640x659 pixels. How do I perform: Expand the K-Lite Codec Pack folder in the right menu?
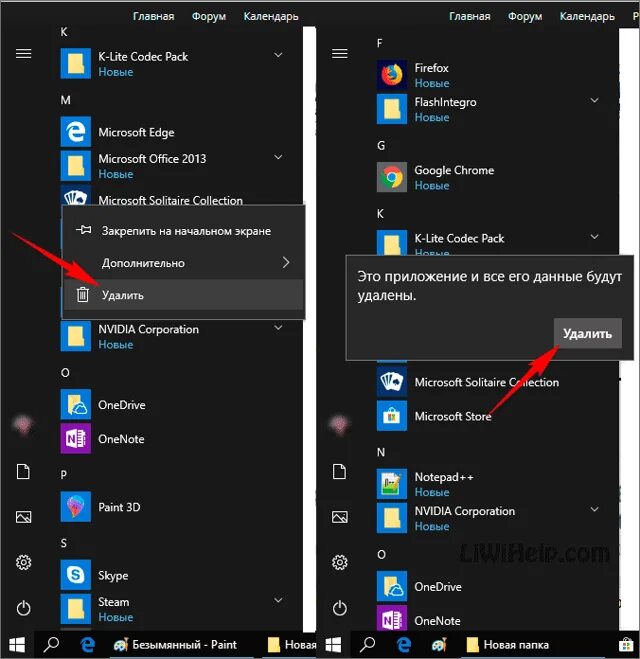click(x=594, y=237)
